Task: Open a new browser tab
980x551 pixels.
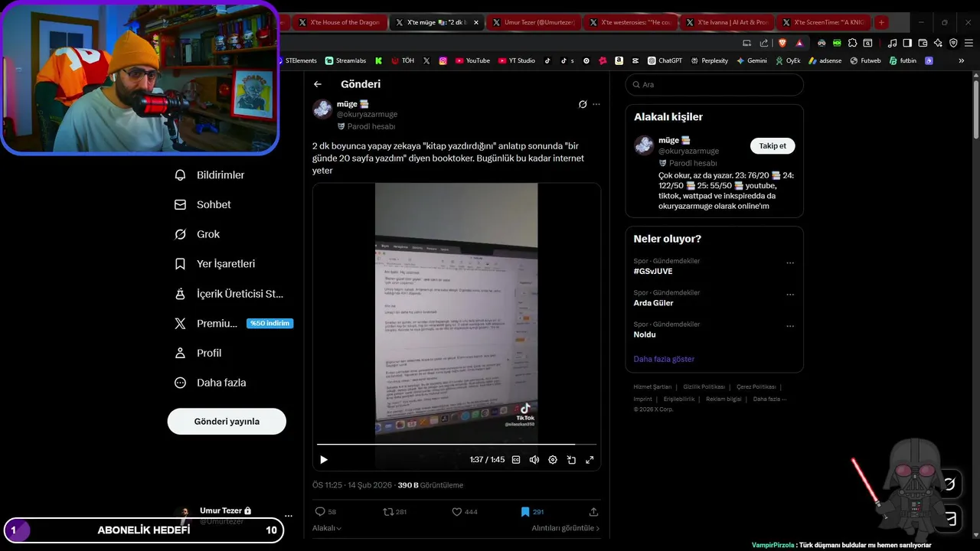Action: 881,22
